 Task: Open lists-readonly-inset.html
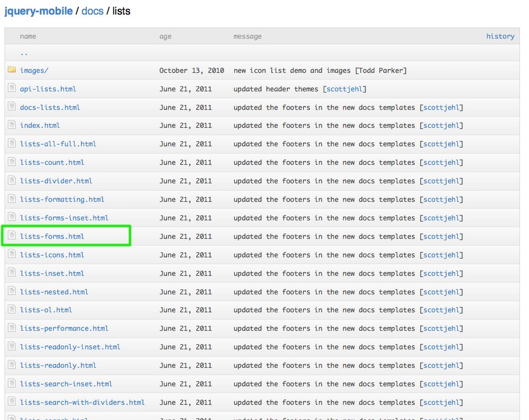pyautogui.click(x=70, y=347)
